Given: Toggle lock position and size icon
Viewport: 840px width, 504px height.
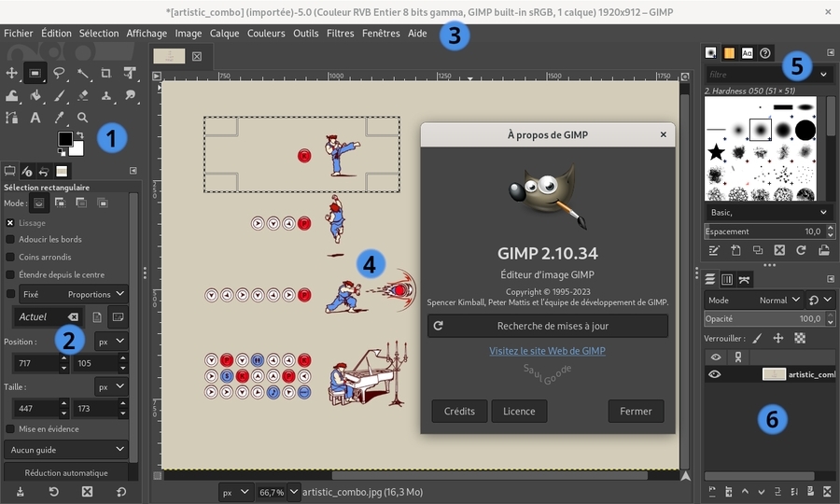Looking at the screenshot, I should pyautogui.click(x=778, y=339).
